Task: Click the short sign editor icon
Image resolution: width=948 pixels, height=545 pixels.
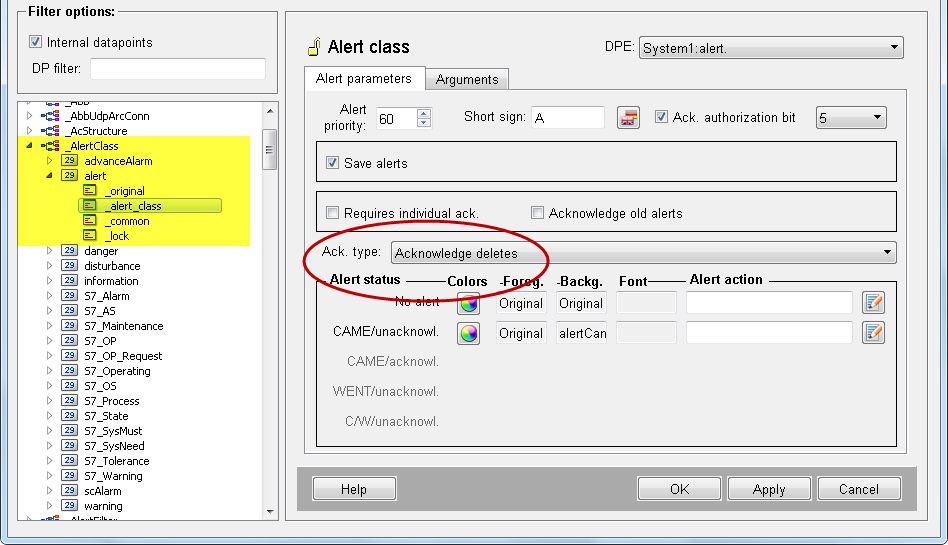Action: (628, 118)
